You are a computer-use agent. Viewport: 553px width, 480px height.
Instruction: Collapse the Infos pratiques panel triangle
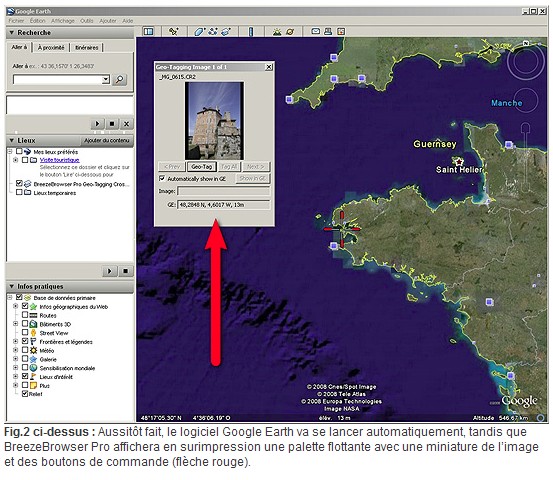coord(12,286)
